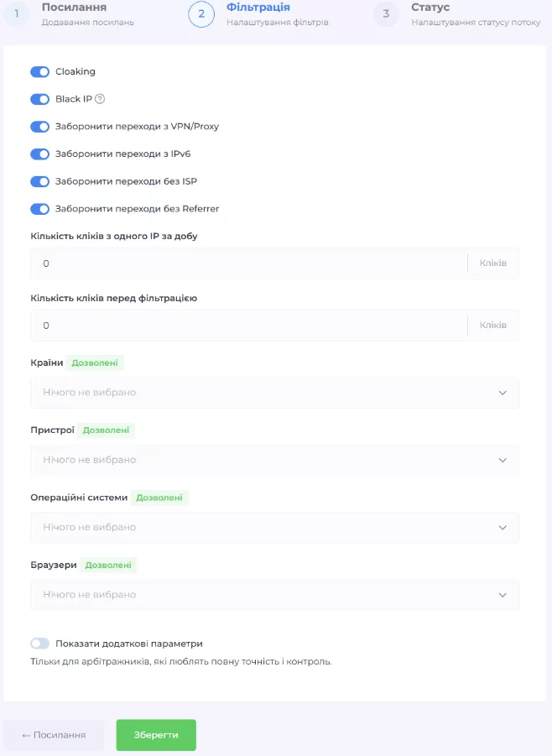Switch off Заборонити переходи з IPv6
Screen dimensions: 552x756
(40, 154)
